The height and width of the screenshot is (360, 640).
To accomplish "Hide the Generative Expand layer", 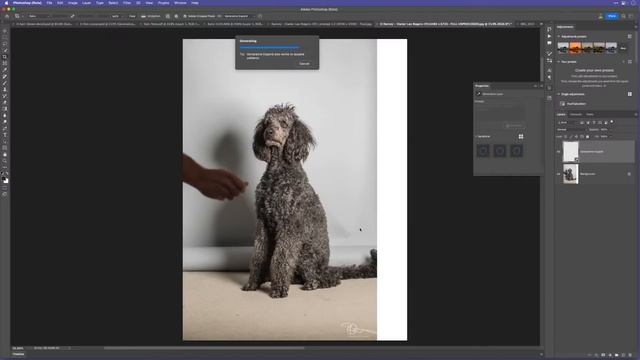I will pyautogui.click(x=558, y=151).
